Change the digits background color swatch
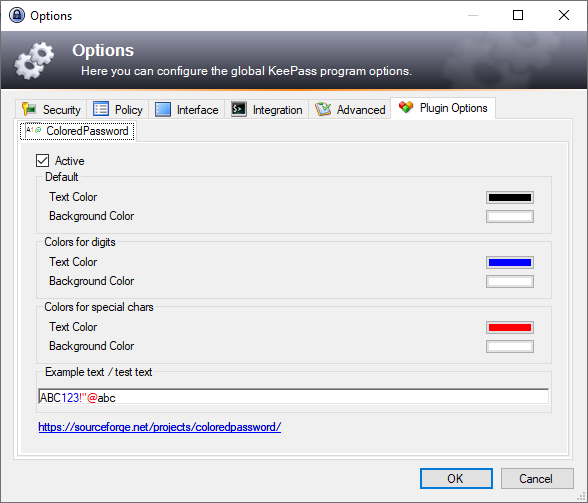588x503 pixels. 510,281
